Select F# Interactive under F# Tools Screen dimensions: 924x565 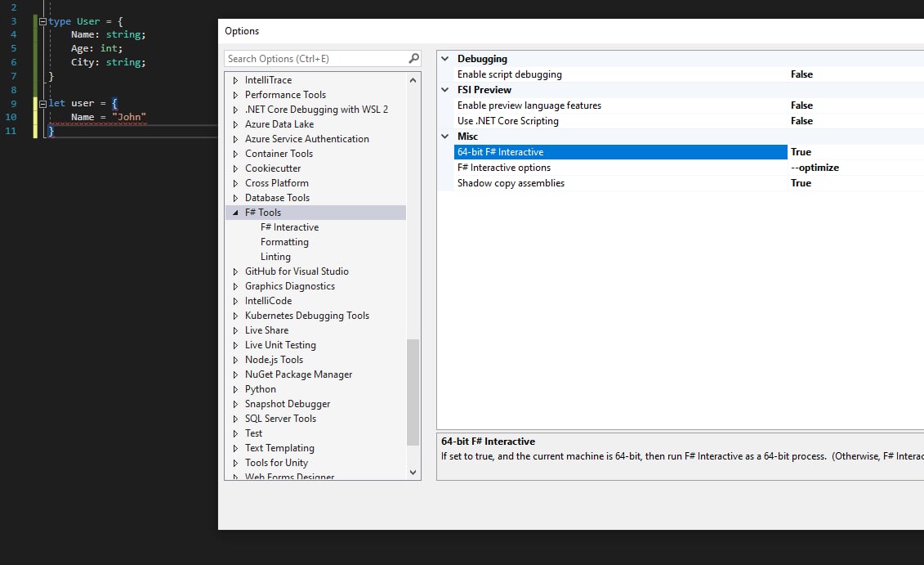289,227
